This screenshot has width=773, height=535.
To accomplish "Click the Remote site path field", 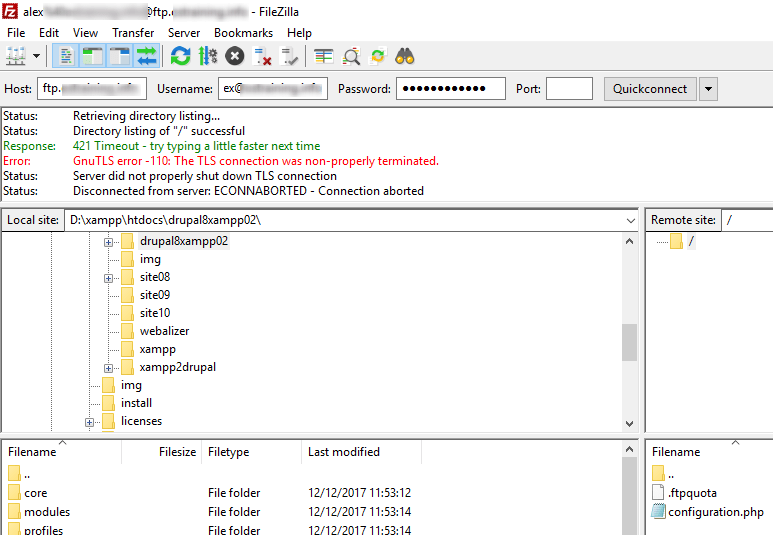I will point(747,220).
